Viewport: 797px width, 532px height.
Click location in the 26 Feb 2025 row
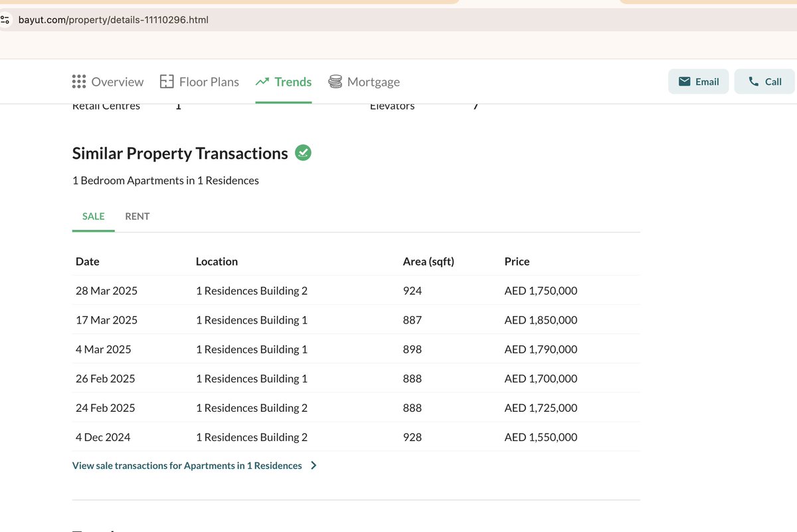click(252, 379)
